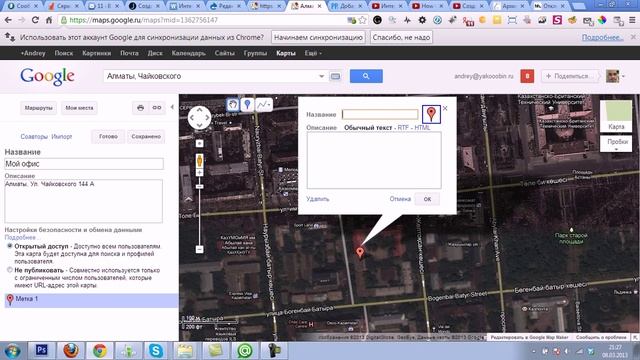Bookmark page with the star icon
Screen dimensions: 640x360
click(x=362, y=20)
